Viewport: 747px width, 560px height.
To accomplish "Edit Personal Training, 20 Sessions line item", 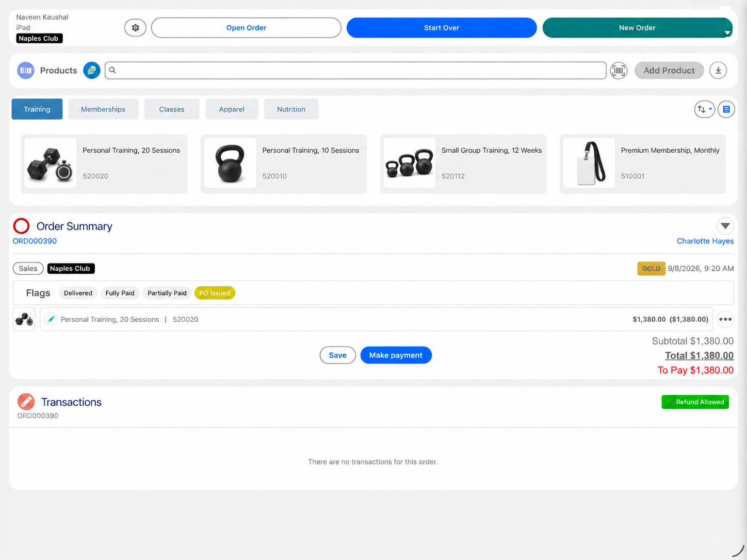I will coord(51,319).
